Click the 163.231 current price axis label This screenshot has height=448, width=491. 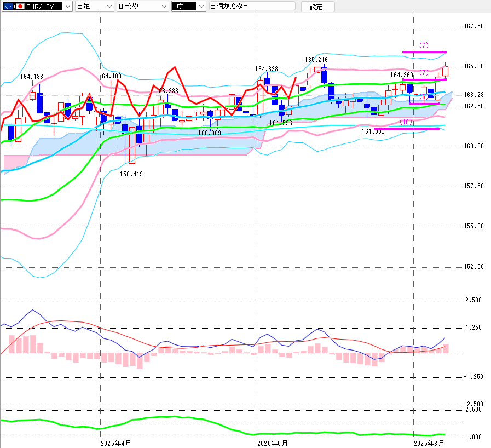tap(475, 95)
